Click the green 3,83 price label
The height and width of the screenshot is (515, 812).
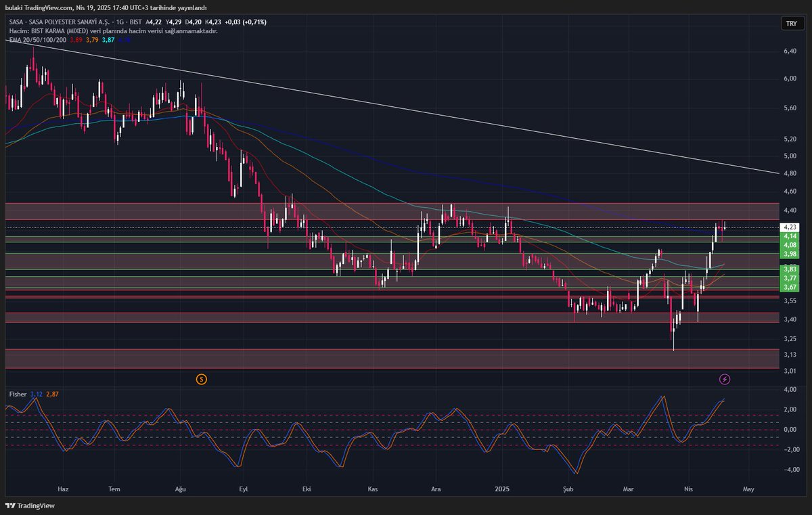coord(790,269)
